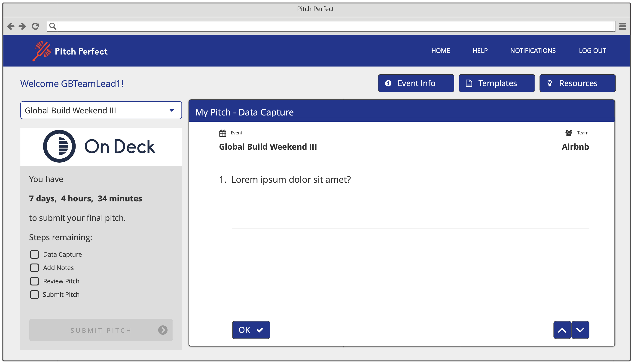Click the browser back arrow icon
The height and width of the screenshot is (364, 634).
[11, 26]
